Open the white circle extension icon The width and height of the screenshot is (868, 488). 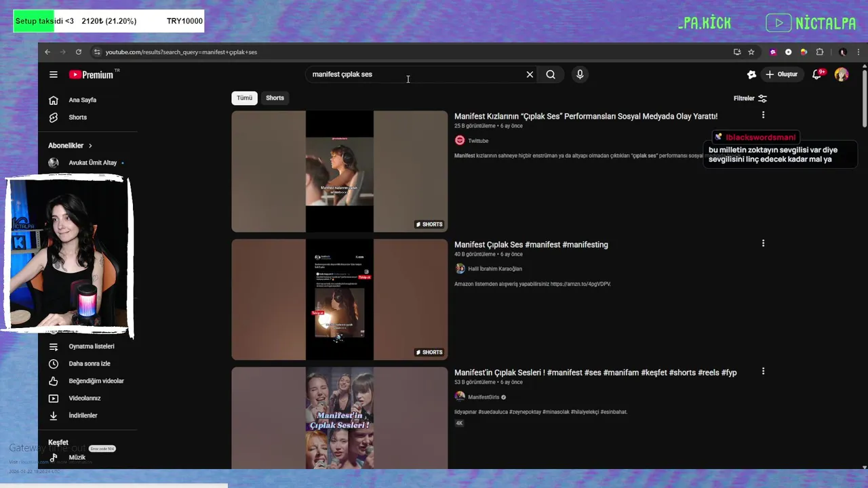click(789, 52)
